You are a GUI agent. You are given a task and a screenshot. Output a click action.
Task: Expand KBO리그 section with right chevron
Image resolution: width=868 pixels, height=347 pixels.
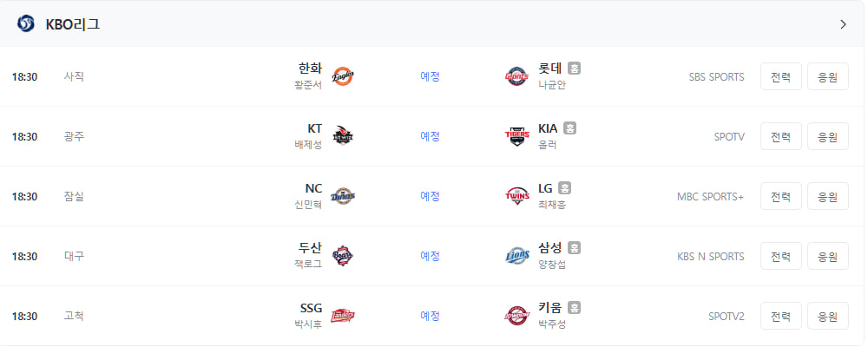point(843,24)
